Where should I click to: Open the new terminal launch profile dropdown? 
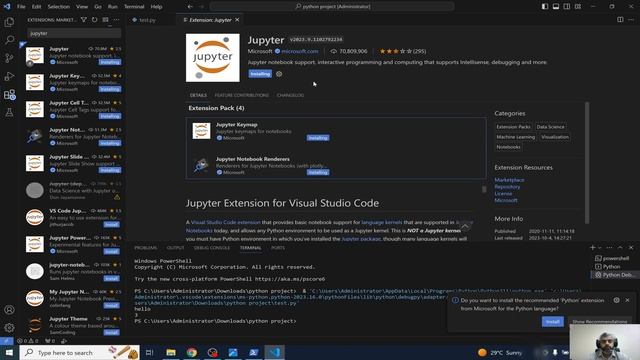[600, 247]
